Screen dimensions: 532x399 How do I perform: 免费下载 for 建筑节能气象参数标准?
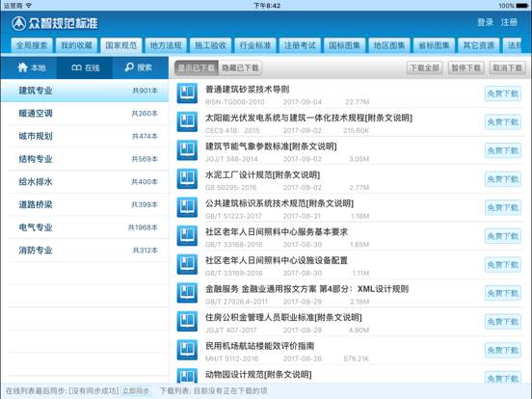pos(503,150)
